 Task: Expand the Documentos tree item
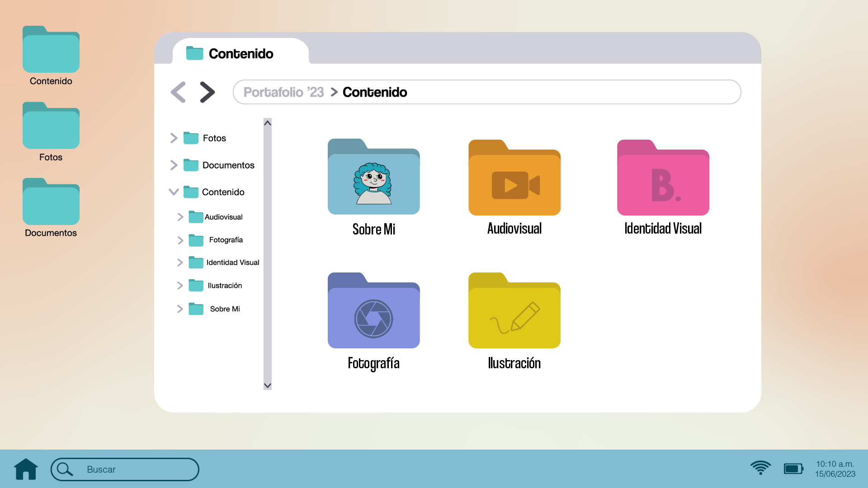point(174,165)
